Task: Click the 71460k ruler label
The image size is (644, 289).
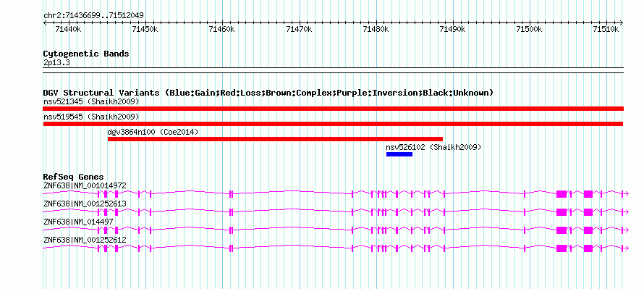Action: [222, 29]
